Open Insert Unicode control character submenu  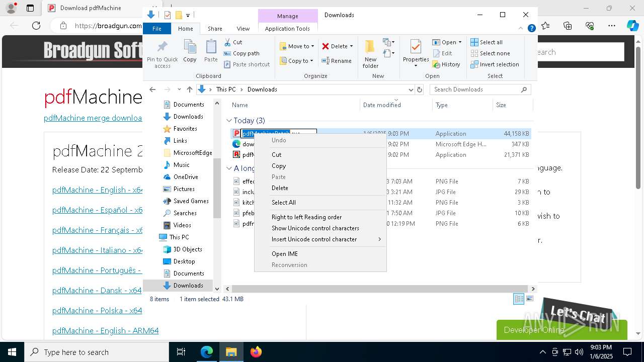320,239
